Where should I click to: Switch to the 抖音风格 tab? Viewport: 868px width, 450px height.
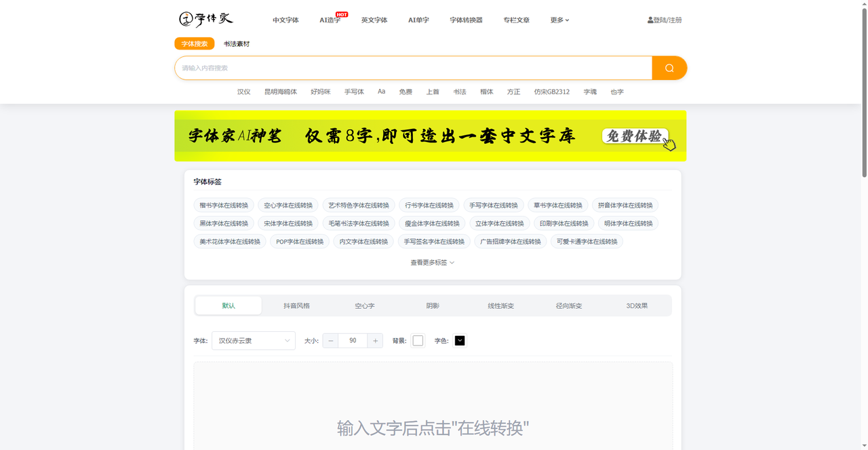pos(296,305)
